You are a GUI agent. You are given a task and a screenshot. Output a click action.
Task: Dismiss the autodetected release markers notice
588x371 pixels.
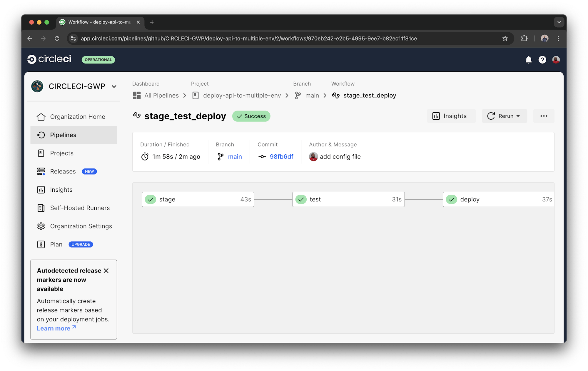click(106, 270)
